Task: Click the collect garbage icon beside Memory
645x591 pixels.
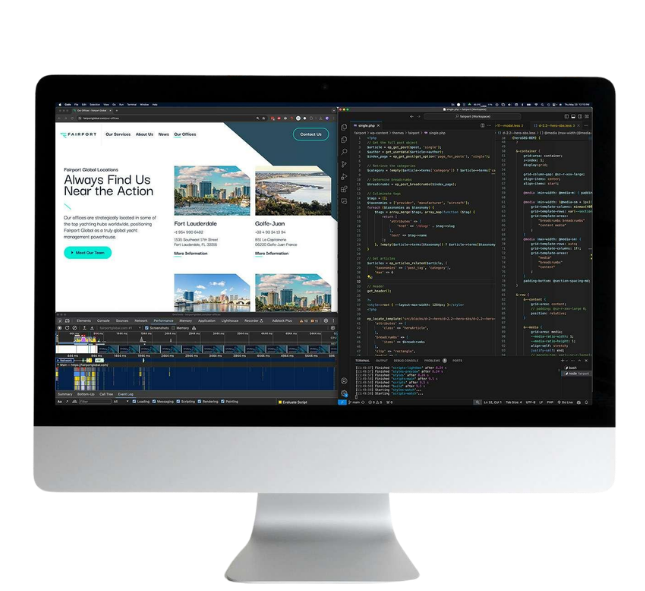Action: 194,328
